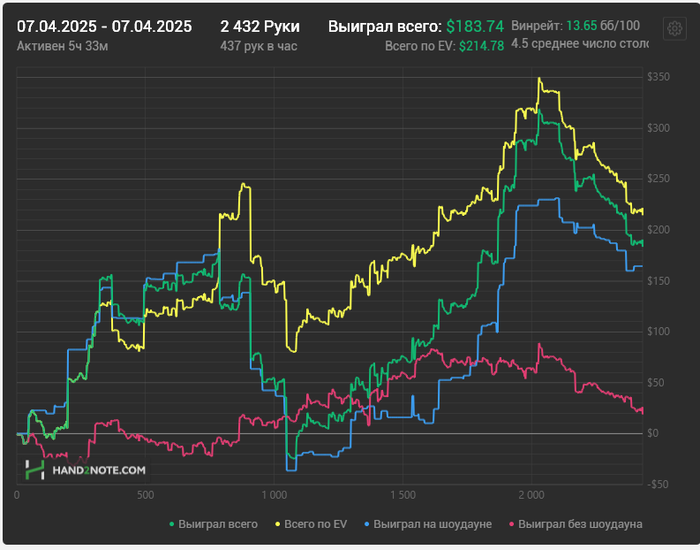This screenshot has height=550, width=700.
Task: Click the Активен 5ч 33м text
Action: click(x=62, y=46)
